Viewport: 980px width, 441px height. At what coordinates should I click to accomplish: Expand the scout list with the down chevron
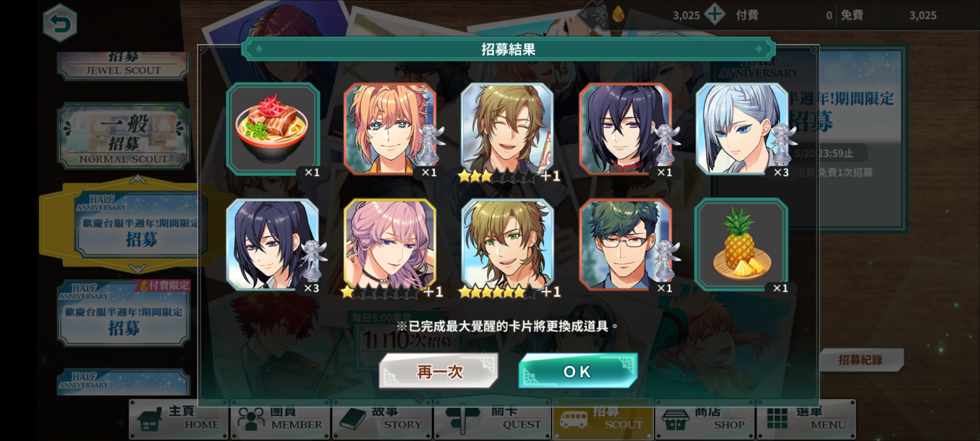(x=138, y=268)
